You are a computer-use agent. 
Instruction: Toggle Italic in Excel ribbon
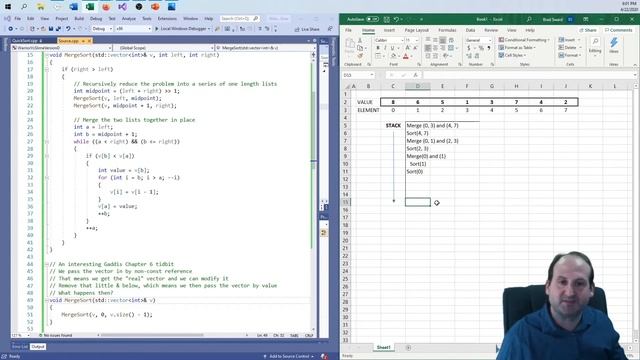[x=385, y=48]
